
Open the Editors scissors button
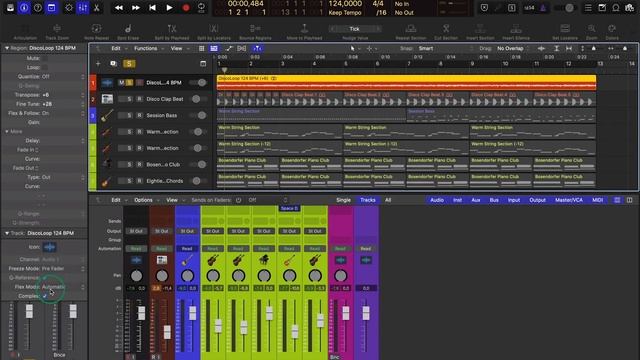coord(96,8)
